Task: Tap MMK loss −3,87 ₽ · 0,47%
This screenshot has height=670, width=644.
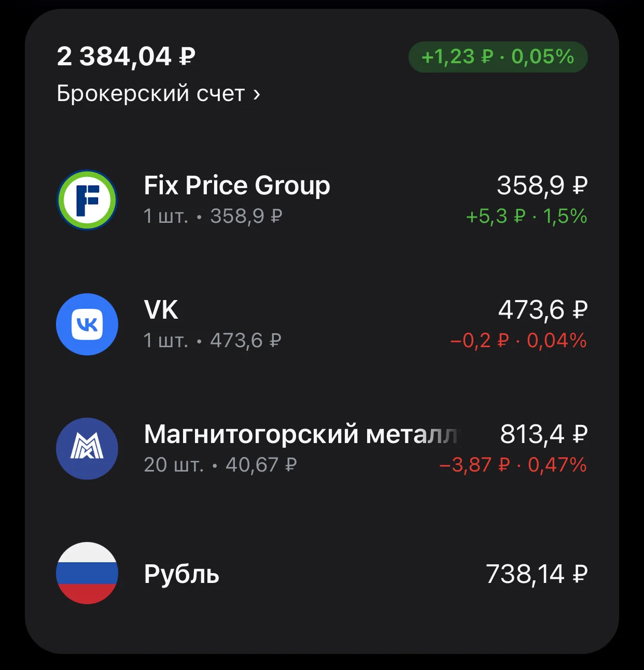Action: 513,465
